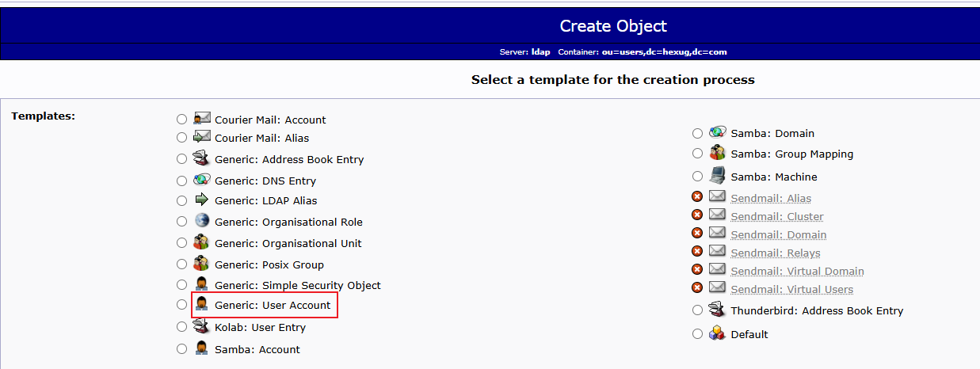Click the Samba: Account template label

257,349
